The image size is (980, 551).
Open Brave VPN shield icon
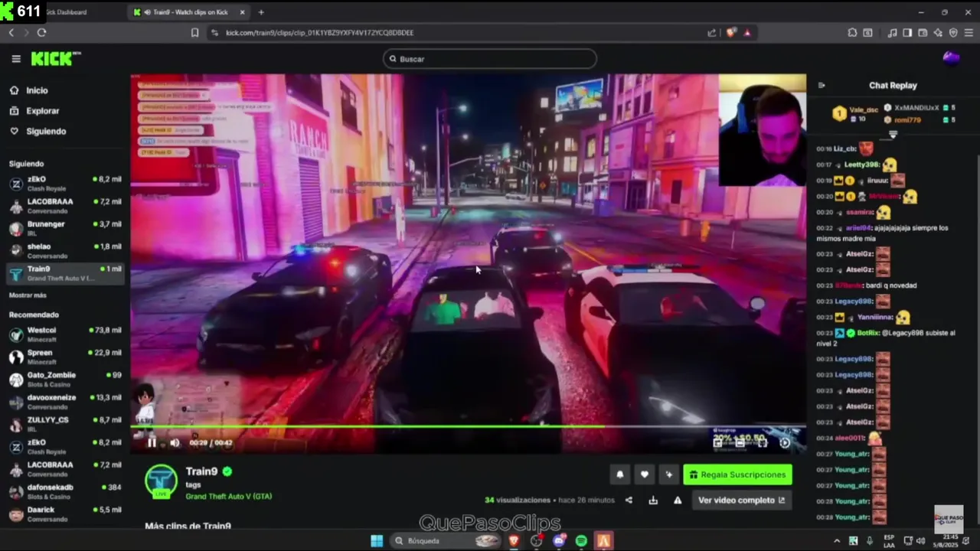(x=953, y=33)
